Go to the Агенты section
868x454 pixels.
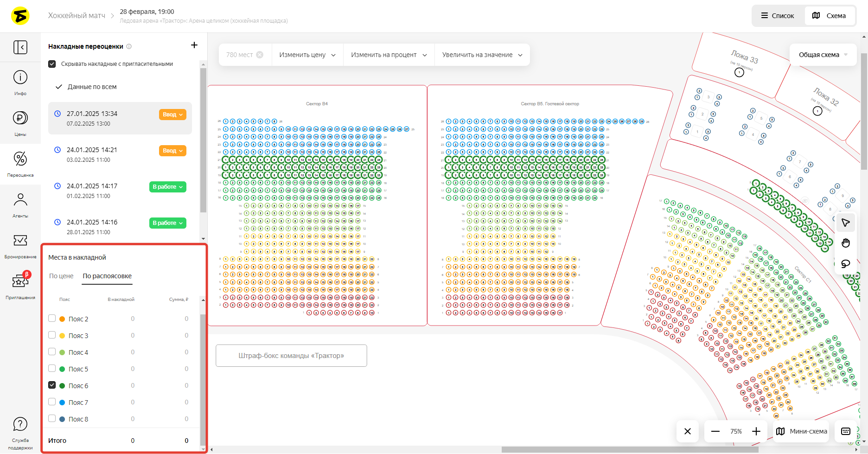coord(20,205)
